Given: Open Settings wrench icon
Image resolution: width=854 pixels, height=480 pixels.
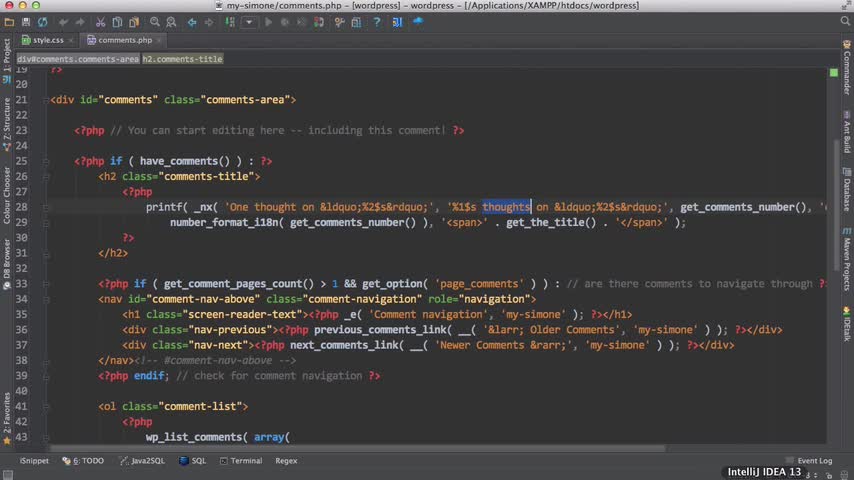Looking at the screenshot, I should (339, 22).
